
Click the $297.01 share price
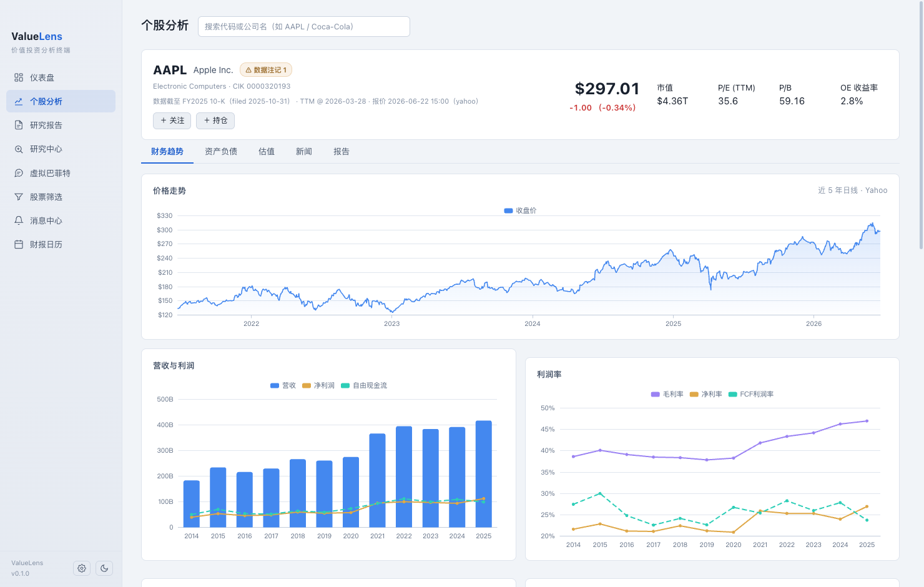pos(607,89)
